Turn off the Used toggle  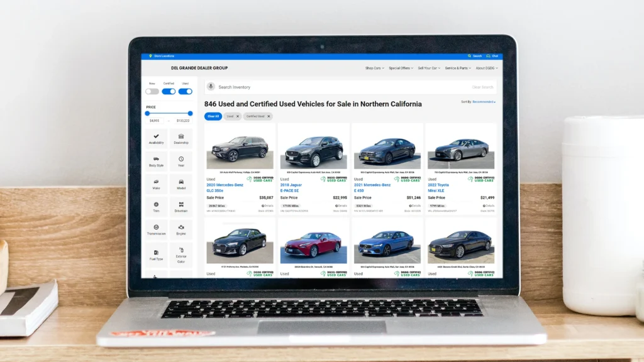point(186,91)
